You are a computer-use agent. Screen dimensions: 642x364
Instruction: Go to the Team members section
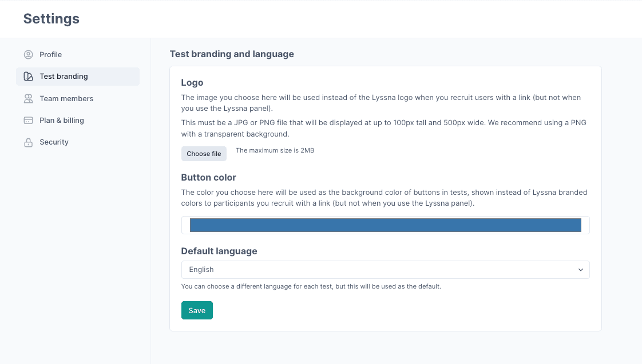point(66,99)
